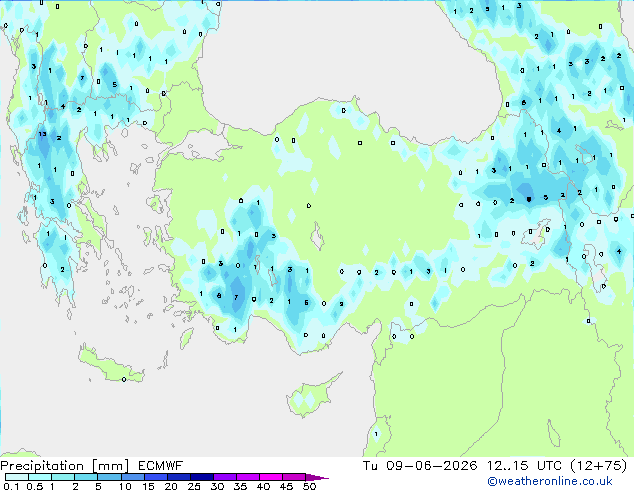This screenshot has height=490, width=634.
Task: Click the "13" precipitation value on the map
Action: [x=42, y=134]
